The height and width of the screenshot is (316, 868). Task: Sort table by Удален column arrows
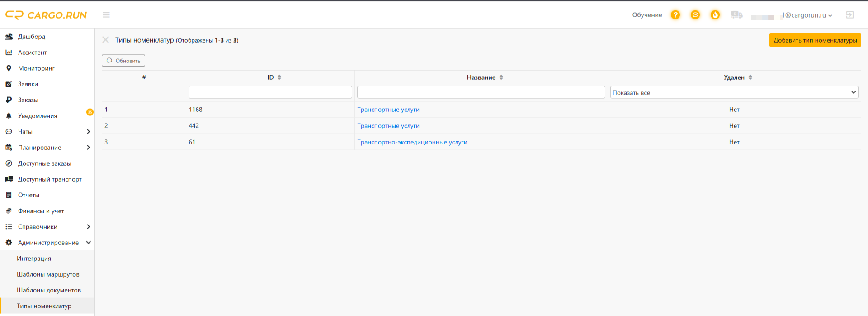pos(750,77)
